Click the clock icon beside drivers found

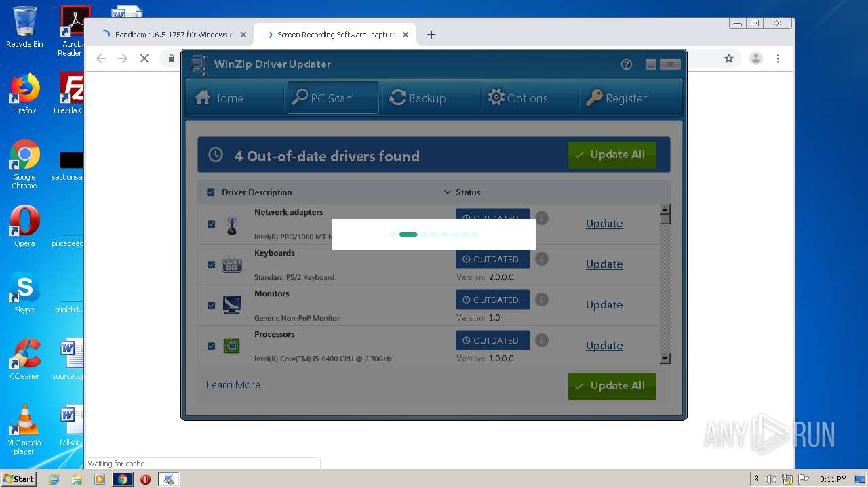[x=216, y=155]
